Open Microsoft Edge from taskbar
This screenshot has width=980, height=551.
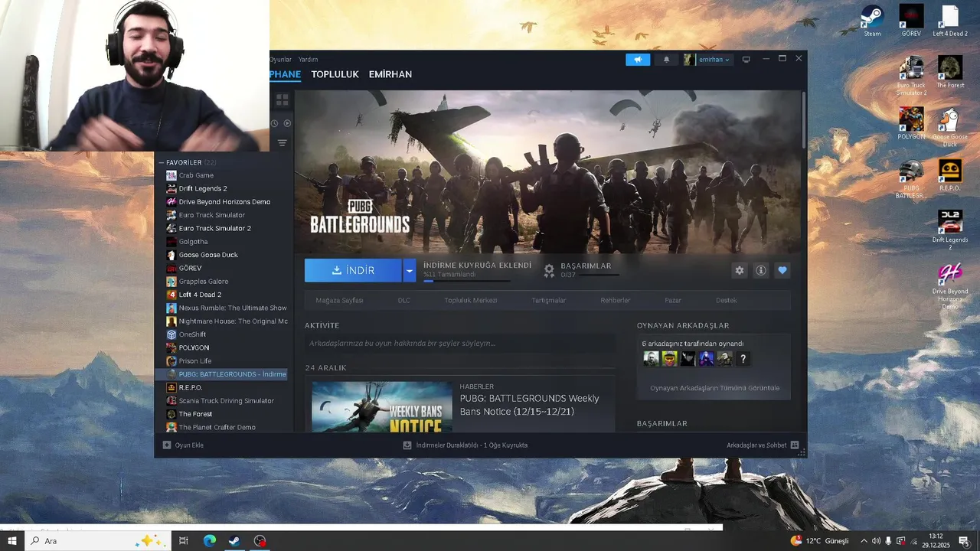pyautogui.click(x=209, y=541)
